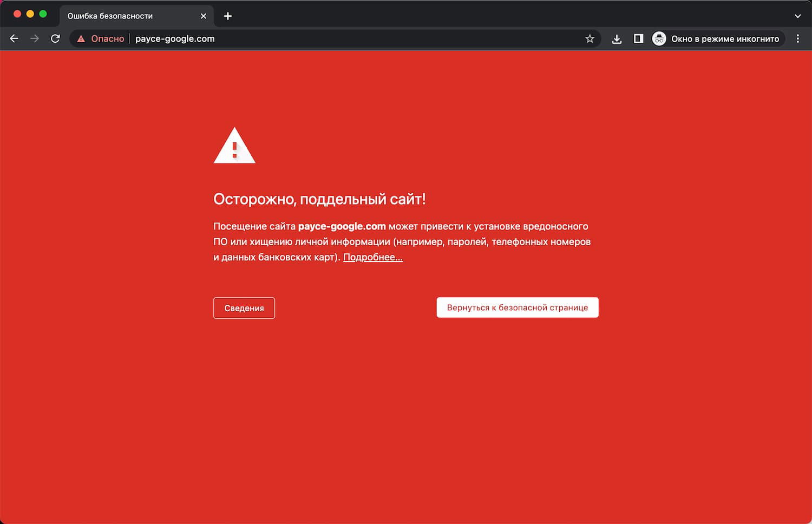
Task: Maximize the window with green button
Action: [43, 14]
